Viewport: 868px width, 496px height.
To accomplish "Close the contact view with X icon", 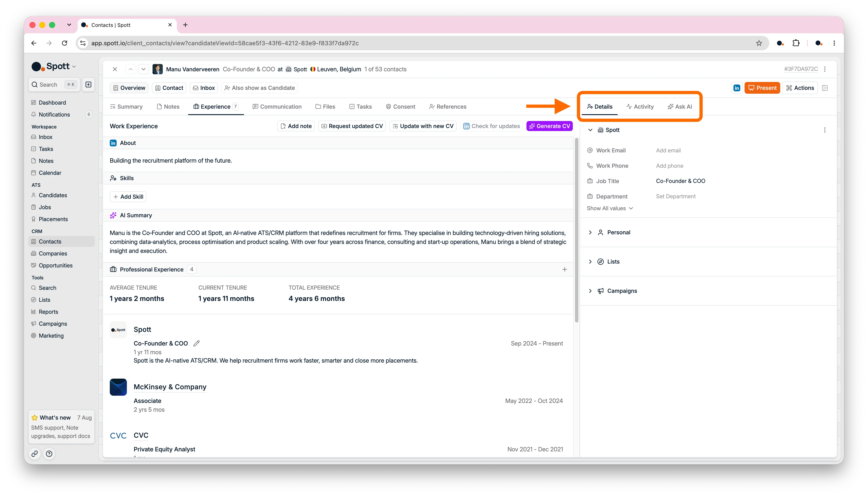I will tap(115, 69).
